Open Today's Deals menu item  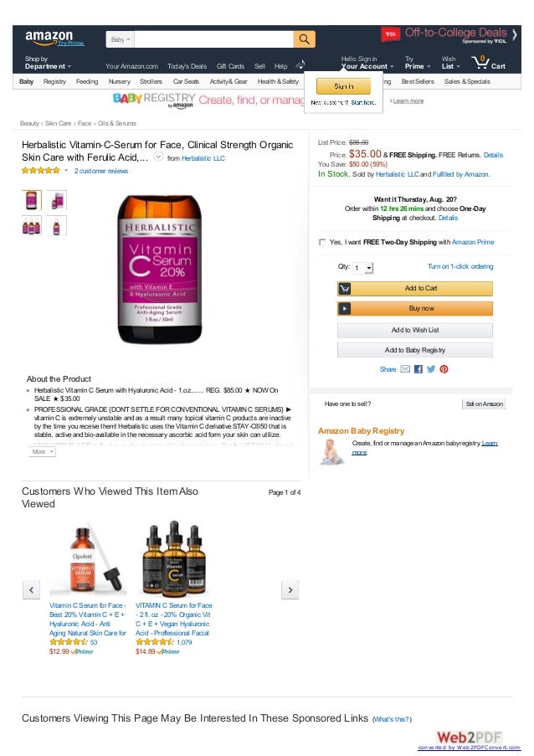187,66
